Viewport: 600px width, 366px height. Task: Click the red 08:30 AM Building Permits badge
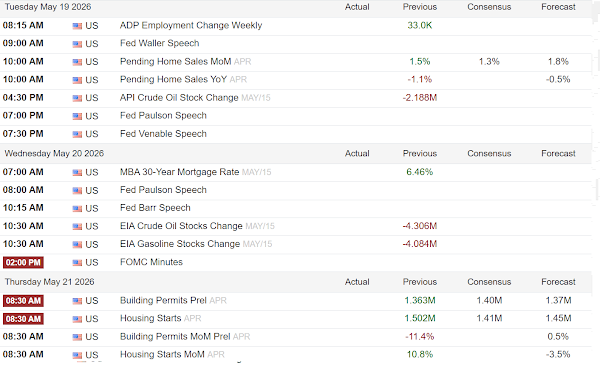coord(23,301)
